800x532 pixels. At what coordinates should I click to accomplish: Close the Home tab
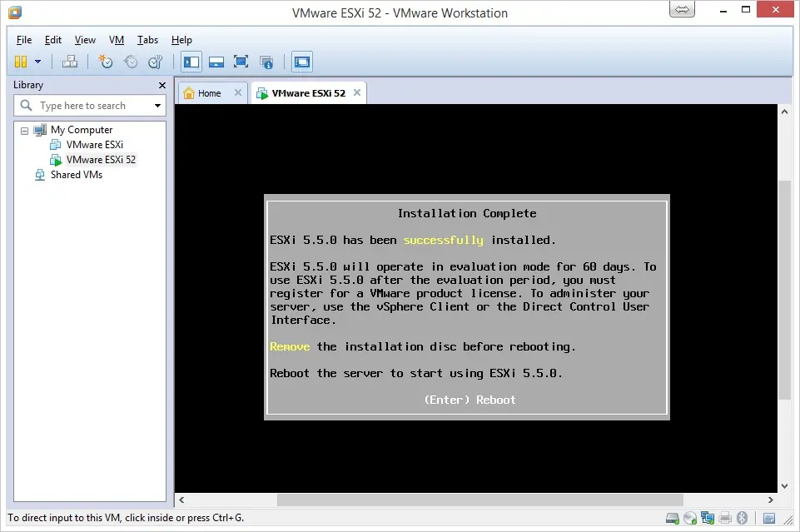[x=238, y=92]
